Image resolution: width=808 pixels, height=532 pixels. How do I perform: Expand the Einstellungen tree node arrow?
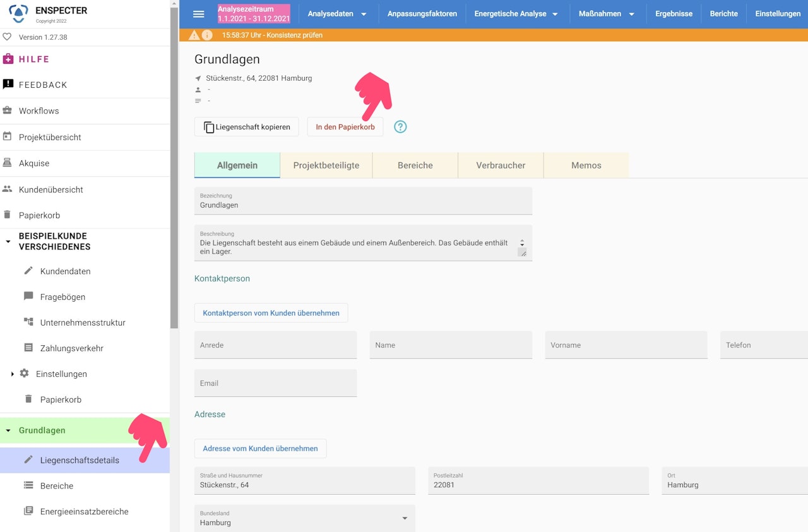pos(12,374)
